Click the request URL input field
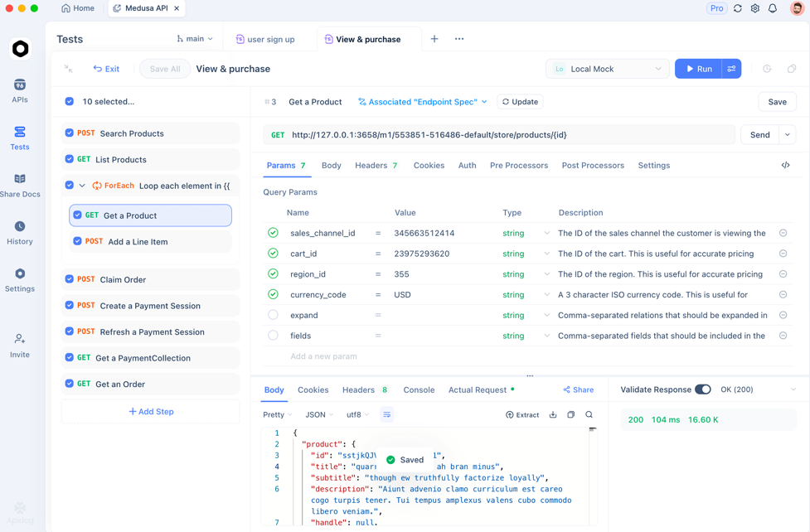 coord(497,133)
